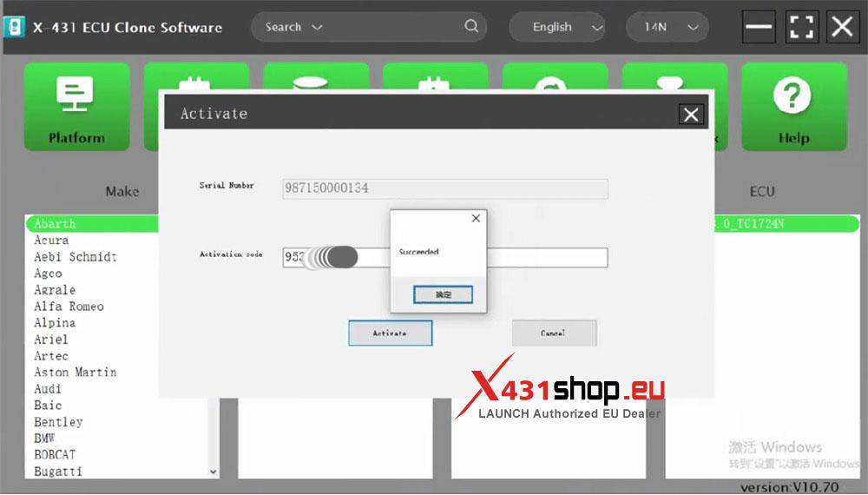Select Ariel in the Make list

point(51,340)
